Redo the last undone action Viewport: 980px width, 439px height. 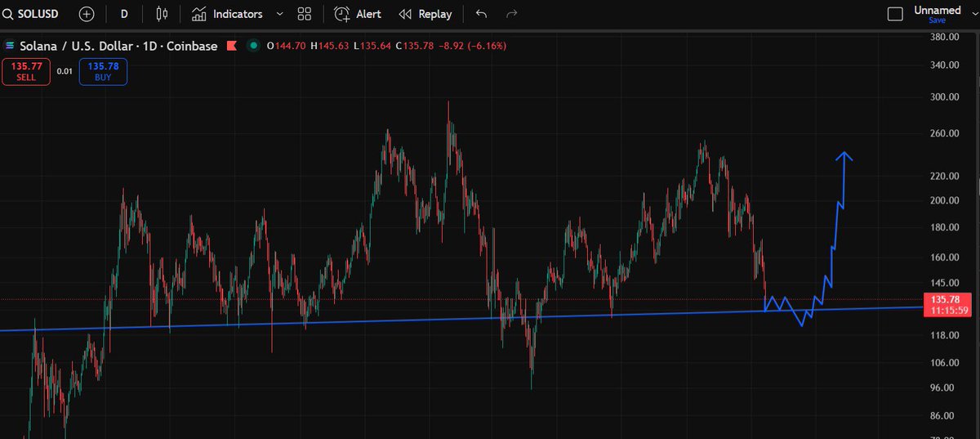[512, 14]
